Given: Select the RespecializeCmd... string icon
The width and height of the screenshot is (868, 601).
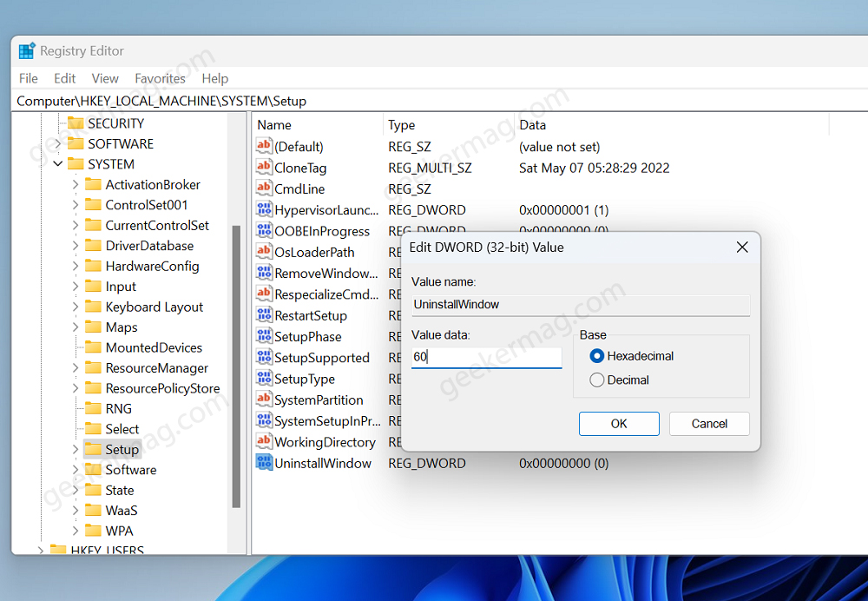Looking at the screenshot, I should point(264,294).
